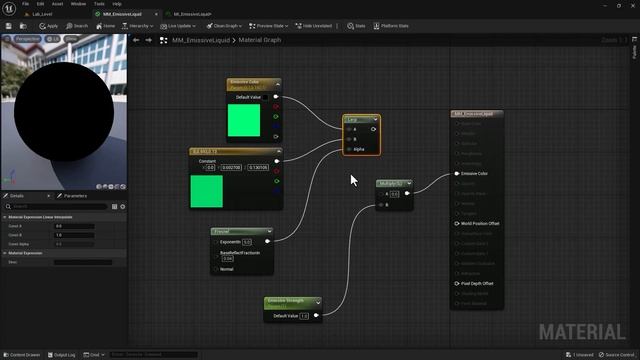
Task: Switch to the Lab_Level tab
Action: (39, 14)
